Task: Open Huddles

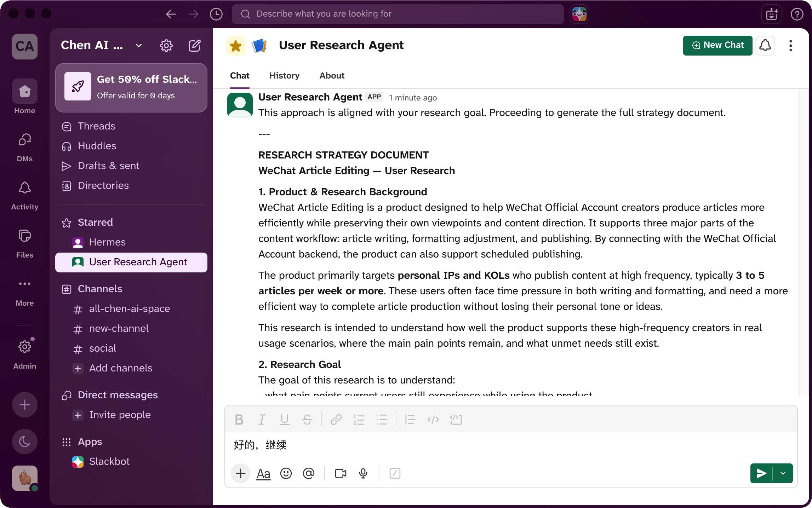Action: click(131, 146)
